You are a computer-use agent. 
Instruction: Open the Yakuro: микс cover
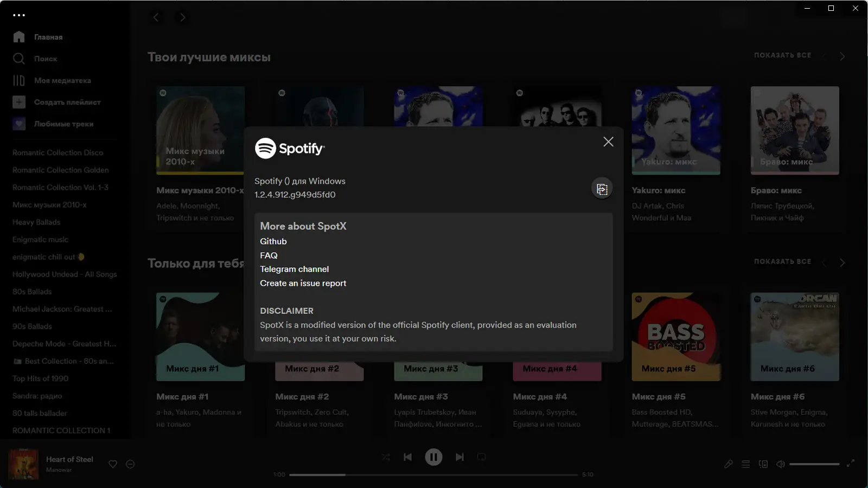(676, 130)
